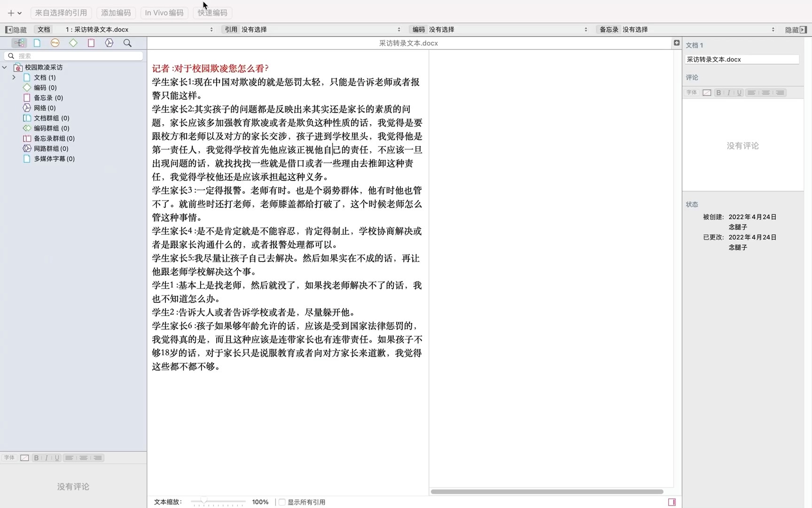
Task: Click Italic in the right-hand comment toolbar
Action: [729, 93]
